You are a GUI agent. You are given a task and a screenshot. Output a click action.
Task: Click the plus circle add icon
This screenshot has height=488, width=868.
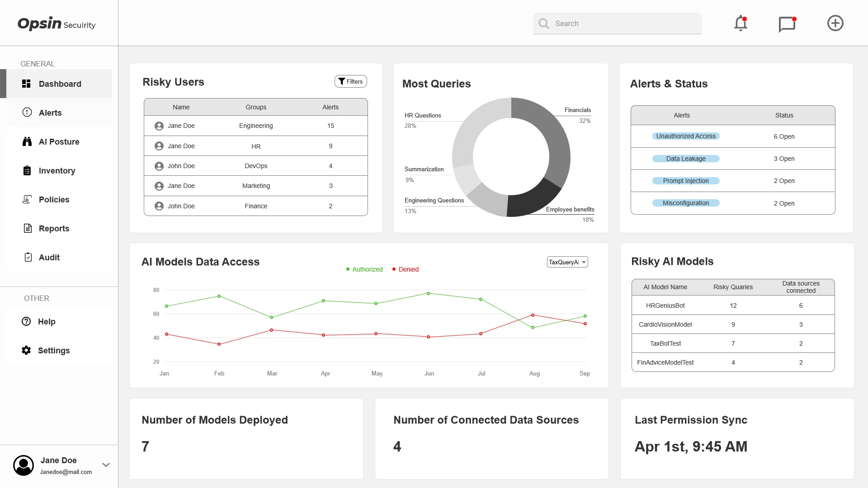point(835,23)
